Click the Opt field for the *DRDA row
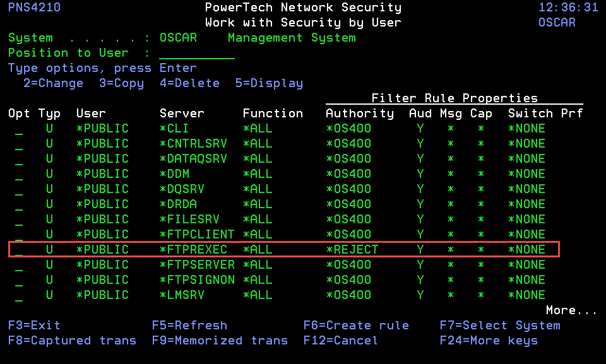The width and height of the screenshot is (606, 364). coord(19,204)
